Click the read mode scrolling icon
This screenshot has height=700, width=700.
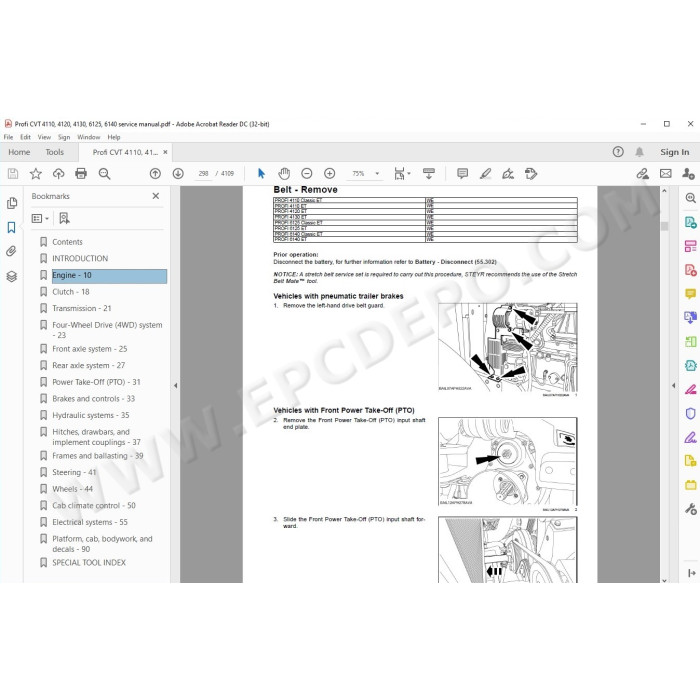(429, 174)
